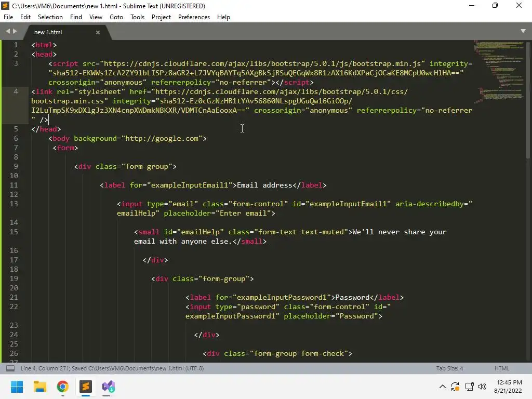Close the new 1.html tab
Image resolution: width=532 pixels, height=399 pixels.
pyautogui.click(x=98, y=33)
